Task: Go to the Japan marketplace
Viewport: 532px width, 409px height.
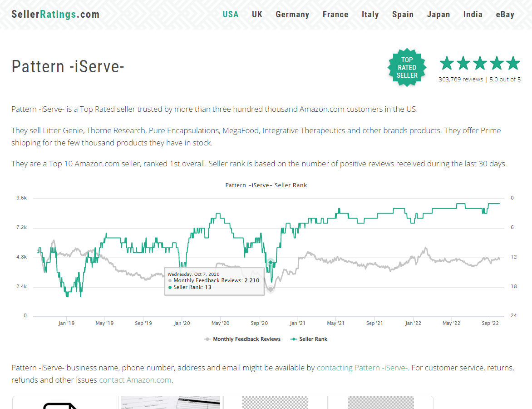Action: click(438, 14)
